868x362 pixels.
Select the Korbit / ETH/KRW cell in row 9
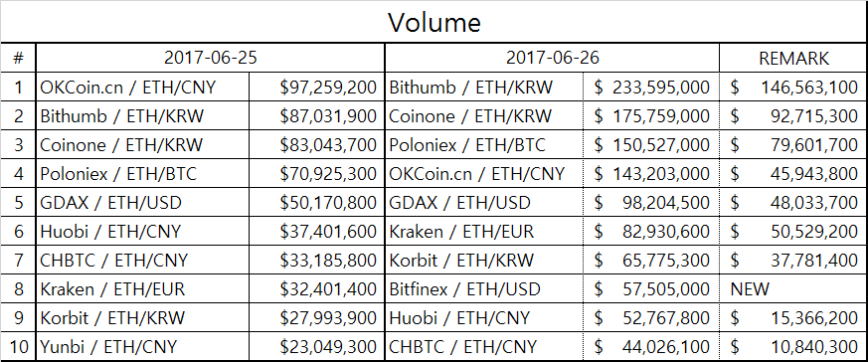[x=143, y=317]
